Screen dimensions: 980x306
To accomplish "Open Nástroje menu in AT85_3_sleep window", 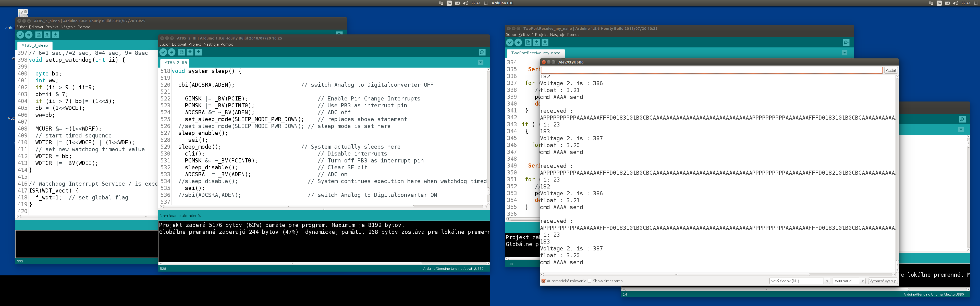I will (68, 27).
